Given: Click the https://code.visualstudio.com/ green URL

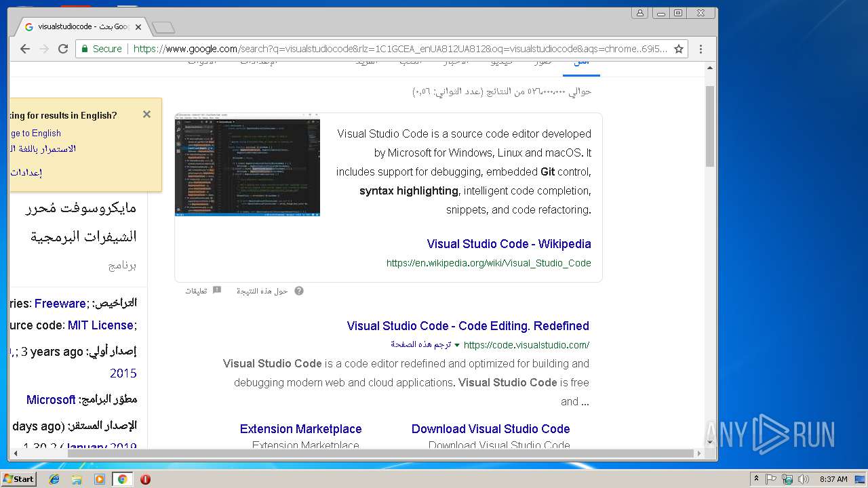Looking at the screenshot, I should click(526, 345).
